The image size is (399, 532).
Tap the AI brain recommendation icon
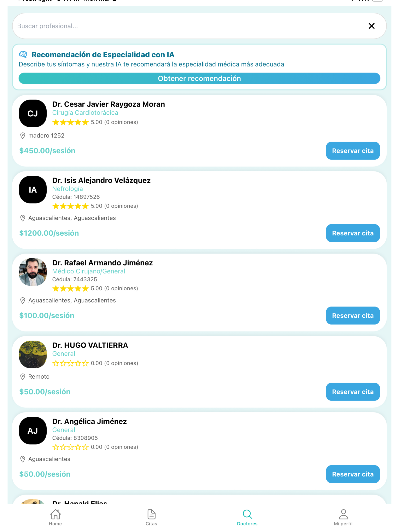pos(23,55)
